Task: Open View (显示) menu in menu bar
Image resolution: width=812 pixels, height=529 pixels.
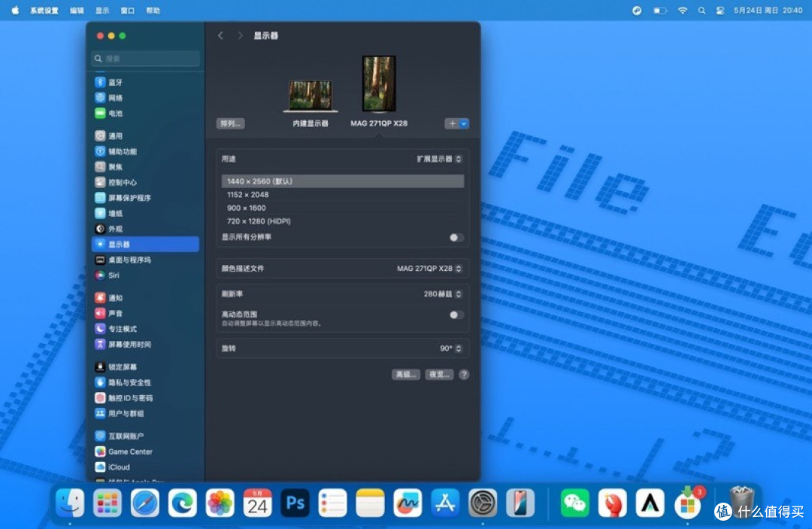Action: click(102, 11)
